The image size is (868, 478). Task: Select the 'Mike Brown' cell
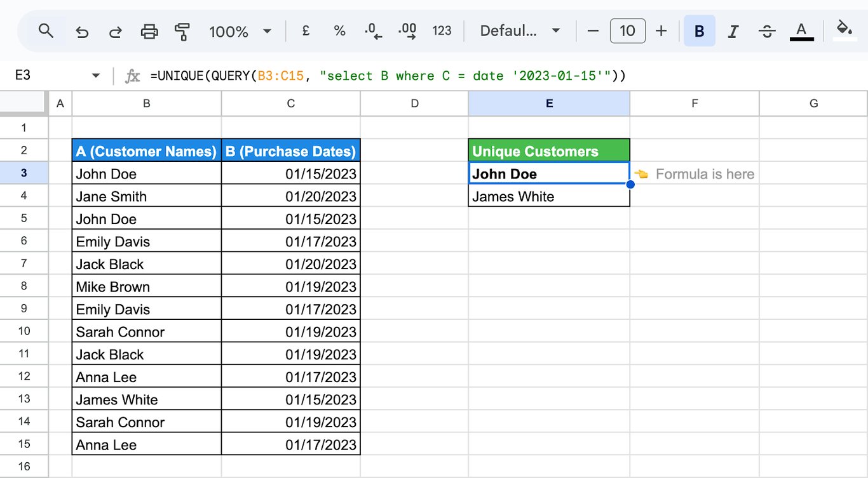[147, 286]
